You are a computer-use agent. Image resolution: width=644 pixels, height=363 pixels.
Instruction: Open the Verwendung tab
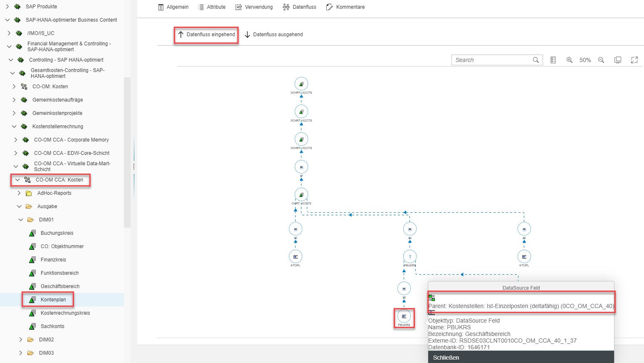[x=254, y=7]
